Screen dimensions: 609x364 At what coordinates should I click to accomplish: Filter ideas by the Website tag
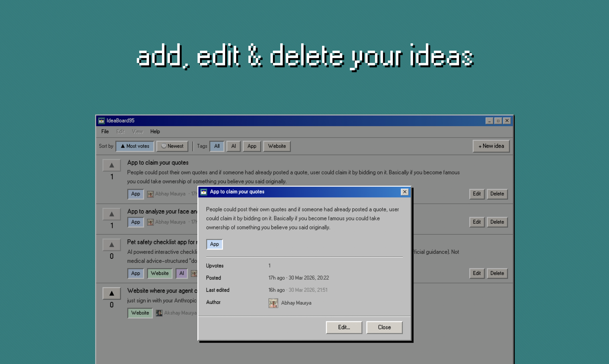[x=277, y=146]
